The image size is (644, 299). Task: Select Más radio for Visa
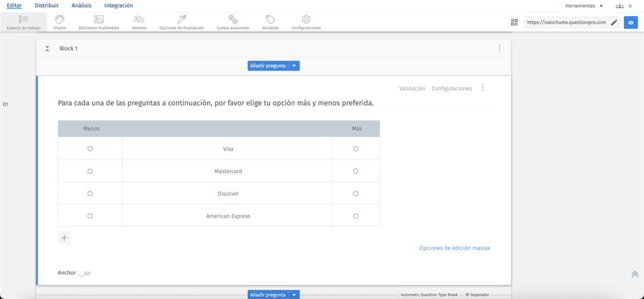(356, 149)
